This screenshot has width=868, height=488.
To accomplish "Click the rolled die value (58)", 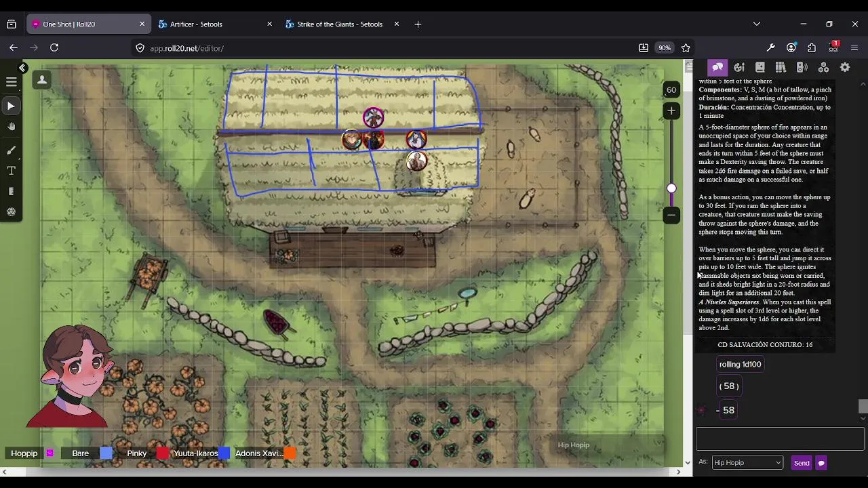I will pos(729,386).
